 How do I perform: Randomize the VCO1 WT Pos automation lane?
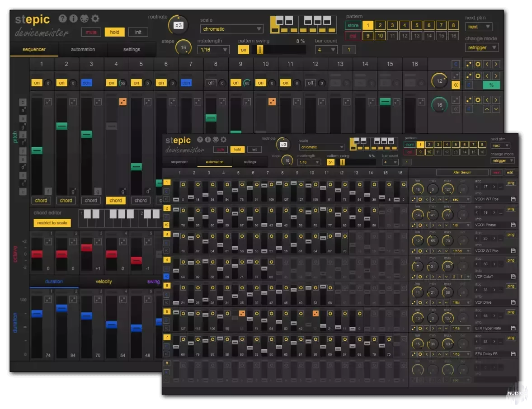414,199
